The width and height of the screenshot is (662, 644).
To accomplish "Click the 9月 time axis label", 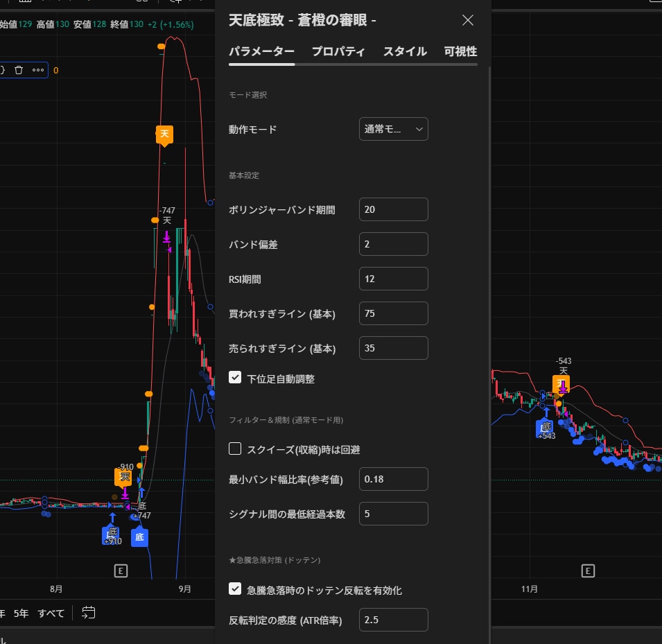I will (184, 589).
